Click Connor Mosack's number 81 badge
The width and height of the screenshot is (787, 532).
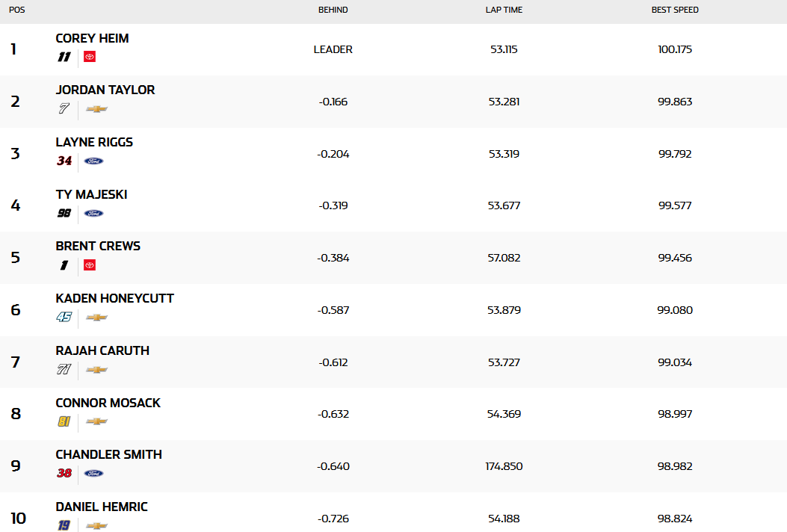[64, 421]
